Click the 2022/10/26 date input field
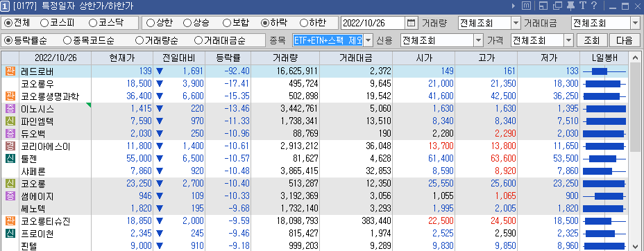The height and width of the screenshot is (251, 644). pyautogui.click(x=373, y=23)
